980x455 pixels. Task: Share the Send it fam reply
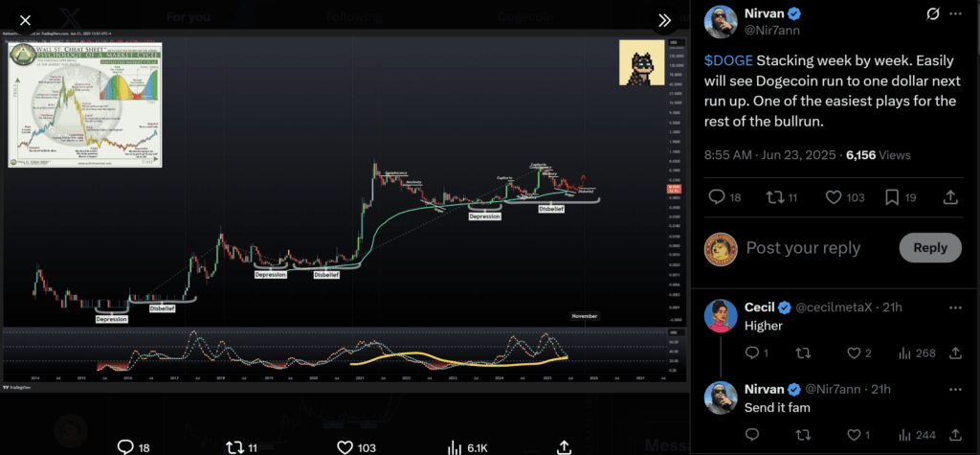coord(955,434)
